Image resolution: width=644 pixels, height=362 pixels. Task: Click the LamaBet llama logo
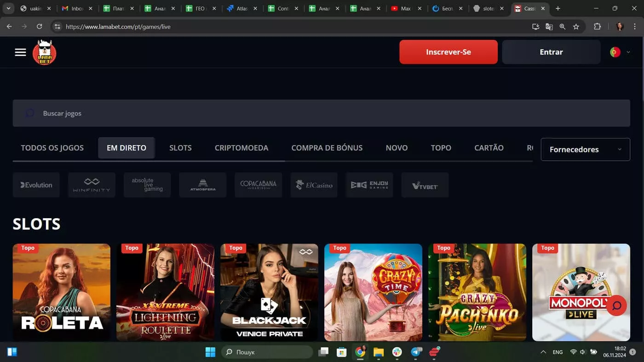[x=45, y=52]
